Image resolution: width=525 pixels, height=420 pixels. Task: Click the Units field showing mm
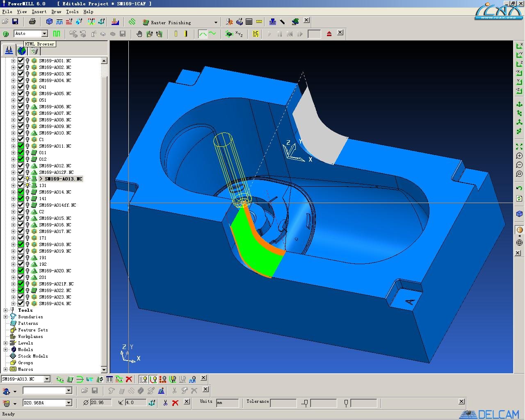click(x=227, y=403)
